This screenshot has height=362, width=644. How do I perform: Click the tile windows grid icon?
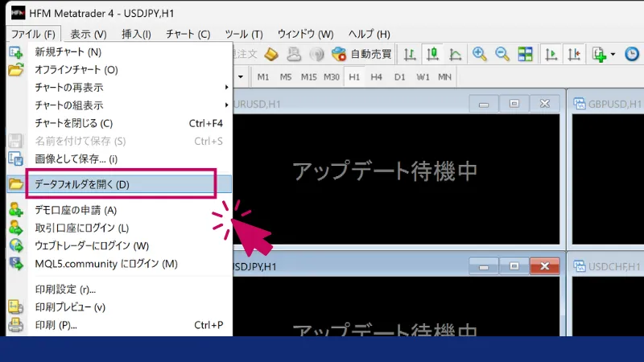[525, 55]
